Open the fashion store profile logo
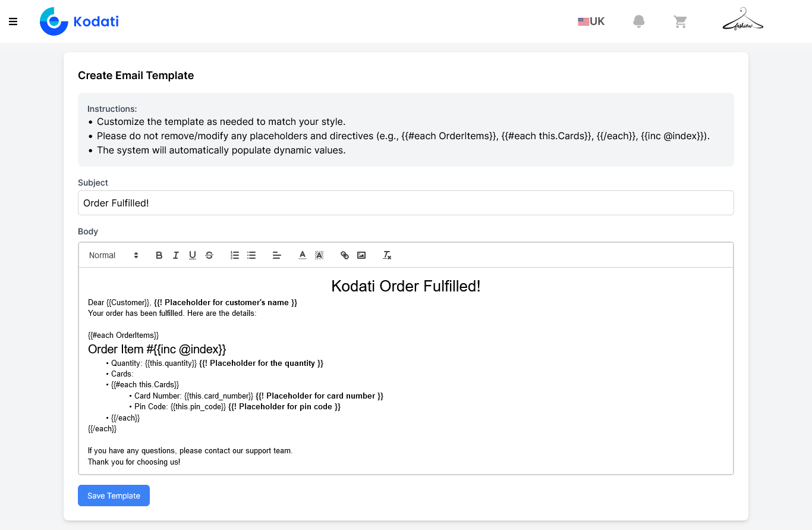The height and width of the screenshot is (530, 812). pyautogui.click(x=743, y=20)
